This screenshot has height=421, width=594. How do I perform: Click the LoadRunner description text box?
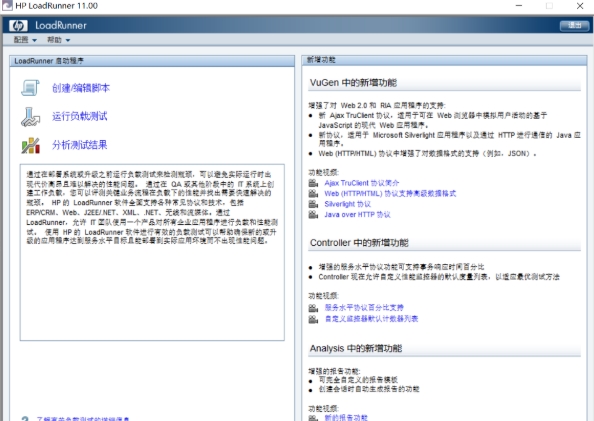point(152,252)
